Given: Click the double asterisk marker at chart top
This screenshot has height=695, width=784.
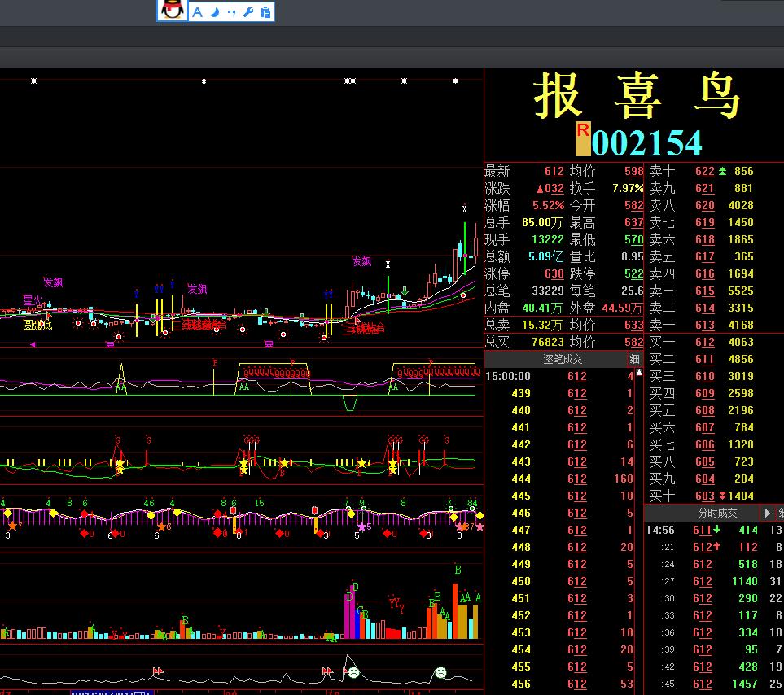Looking at the screenshot, I should [350, 81].
